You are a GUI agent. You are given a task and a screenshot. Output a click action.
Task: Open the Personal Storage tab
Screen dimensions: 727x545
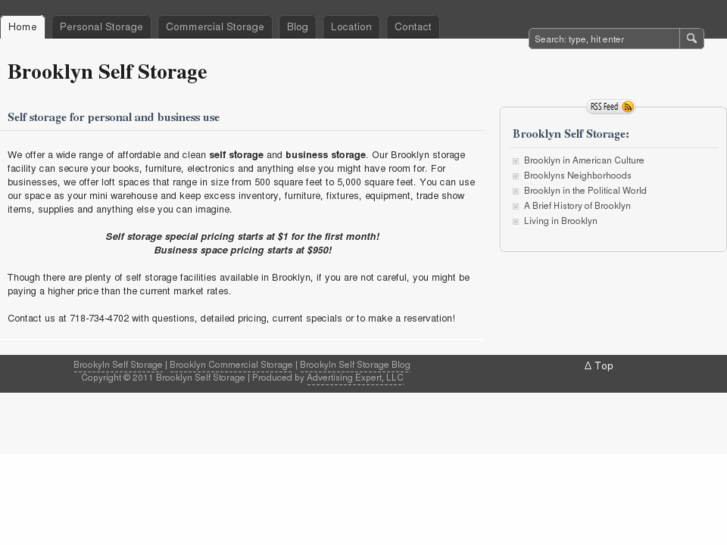[x=101, y=27]
